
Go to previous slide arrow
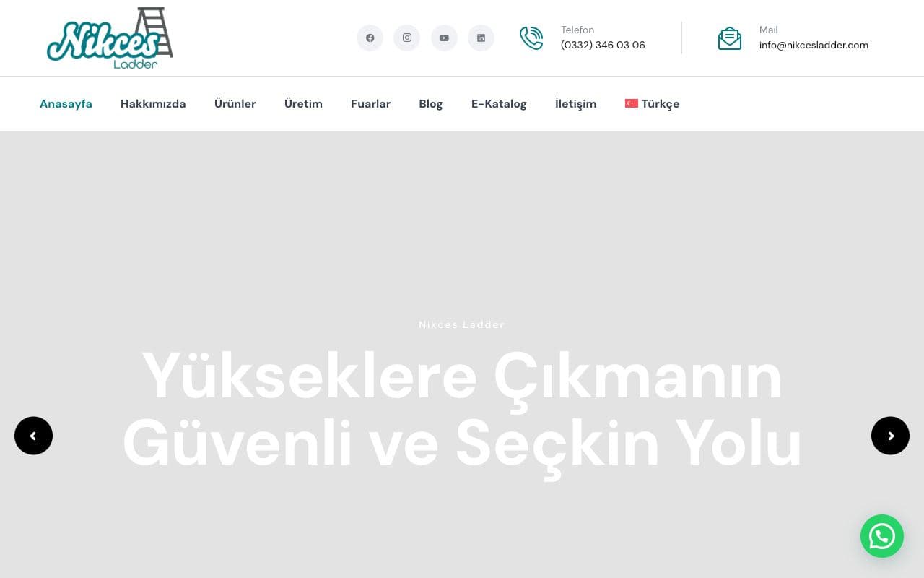click(33, 436)
